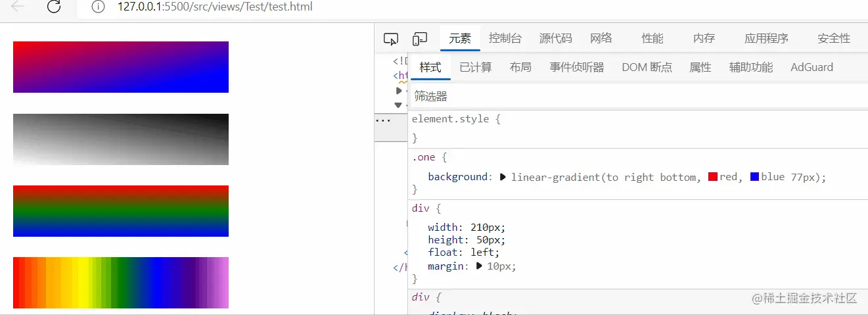868x315 pixels.
Task: Click the rainbow gradient box
Action: 121,283
